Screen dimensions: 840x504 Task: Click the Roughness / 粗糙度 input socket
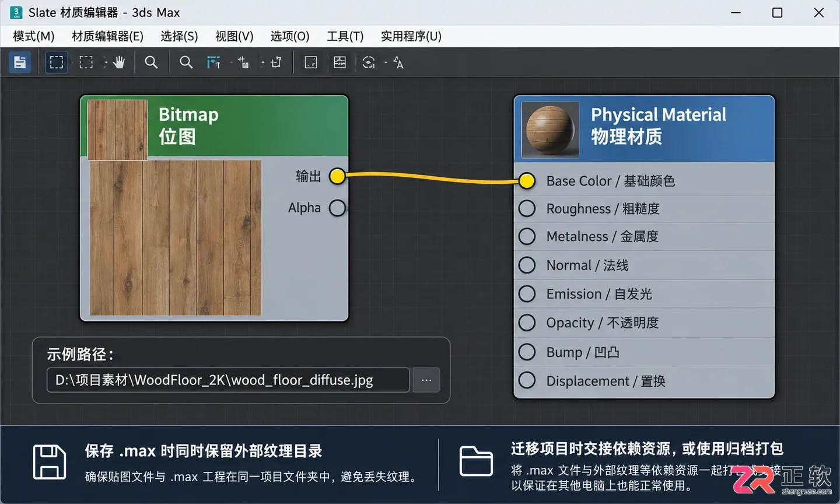click(x=527, y=208)
